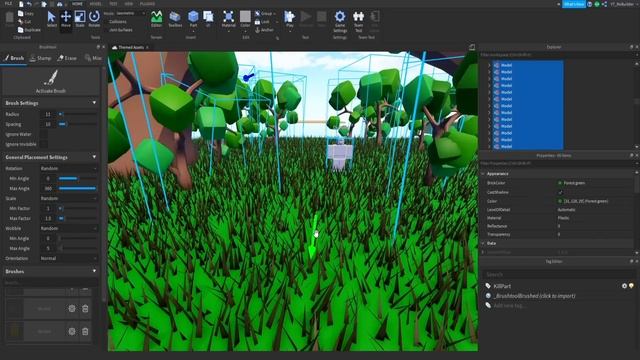Create a new file from quick toolbar
The height and width of the screenshot is (360, 640).
[x=21, y=4]
